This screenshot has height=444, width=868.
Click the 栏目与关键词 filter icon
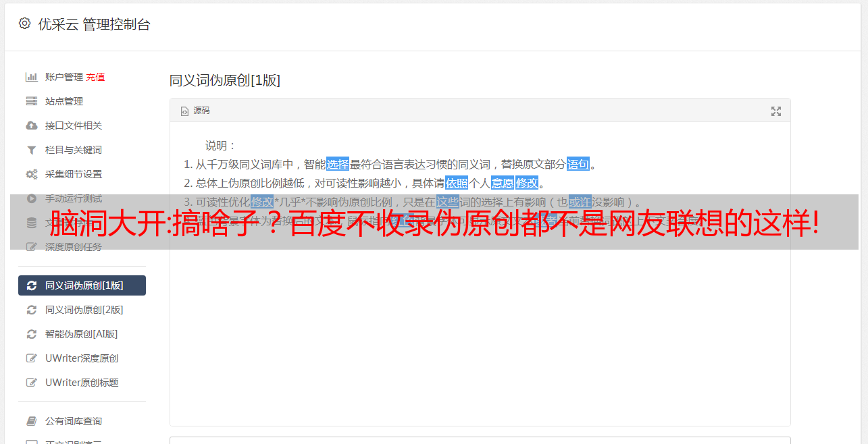click(31, 150)
